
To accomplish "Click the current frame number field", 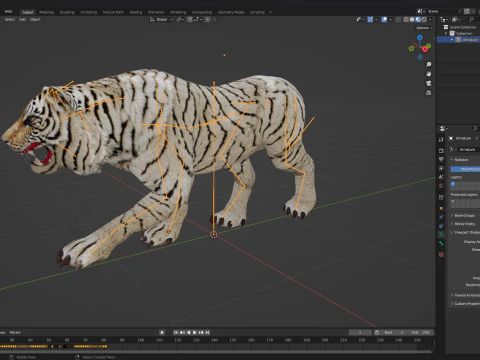I will (360, 332).
